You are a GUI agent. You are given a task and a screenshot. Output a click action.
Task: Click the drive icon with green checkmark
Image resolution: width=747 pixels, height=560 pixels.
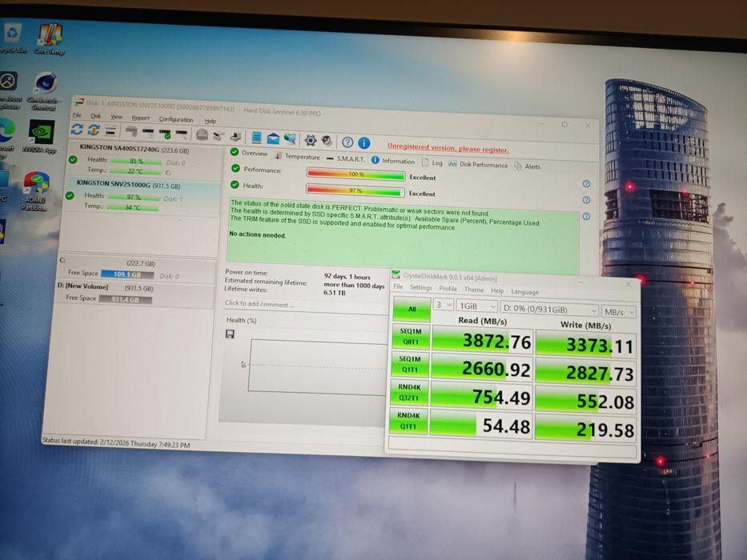pyautogui.click(x=165, y=134)
